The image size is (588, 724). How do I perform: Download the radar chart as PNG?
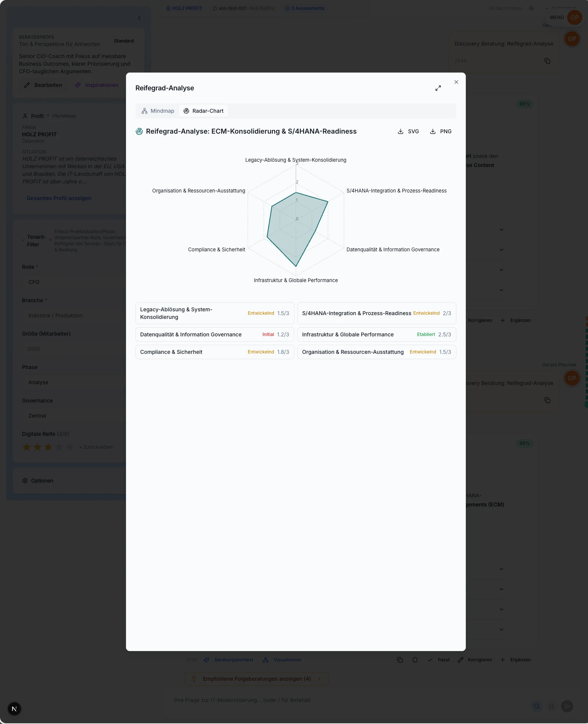(x=440, y=131)
